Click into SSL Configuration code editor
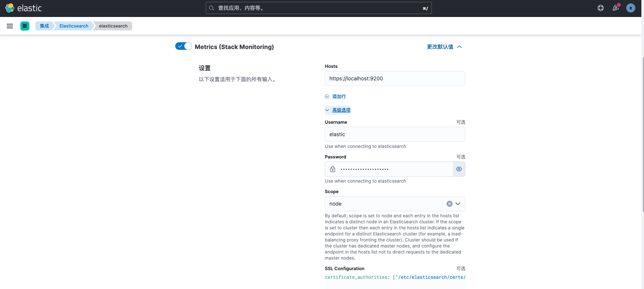644x289 pixels. click(x=395, y=281)
